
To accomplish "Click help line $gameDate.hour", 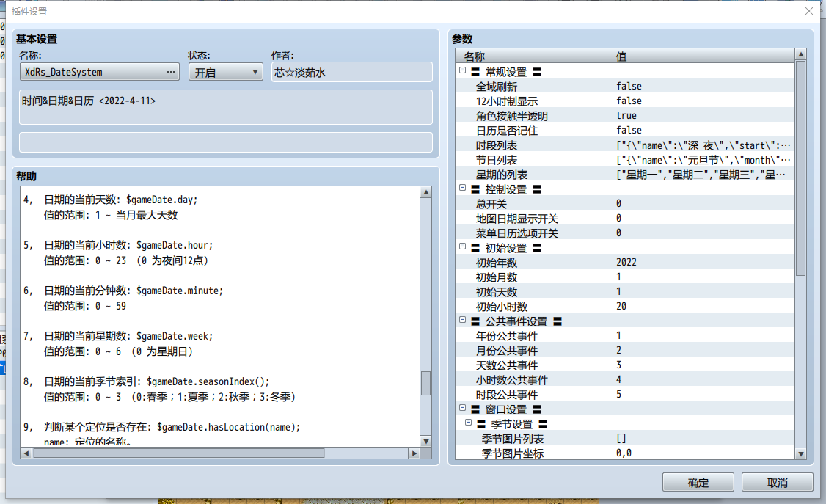I will (175, 245).
